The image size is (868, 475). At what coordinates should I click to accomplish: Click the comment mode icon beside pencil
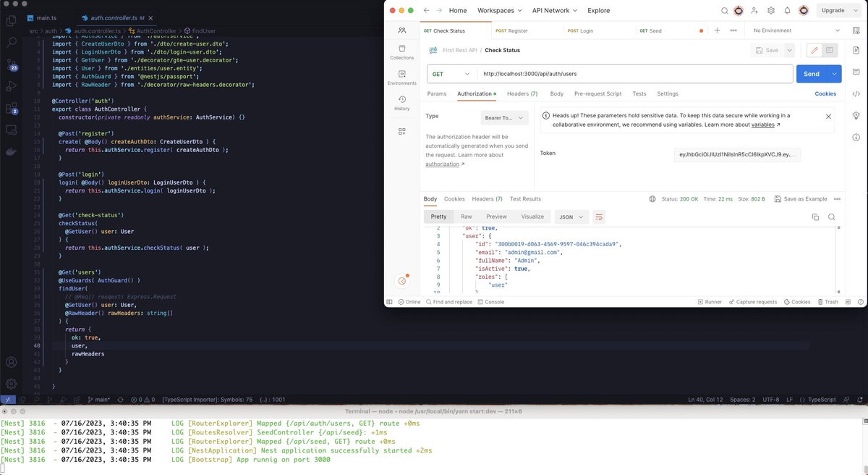point(829,50)
